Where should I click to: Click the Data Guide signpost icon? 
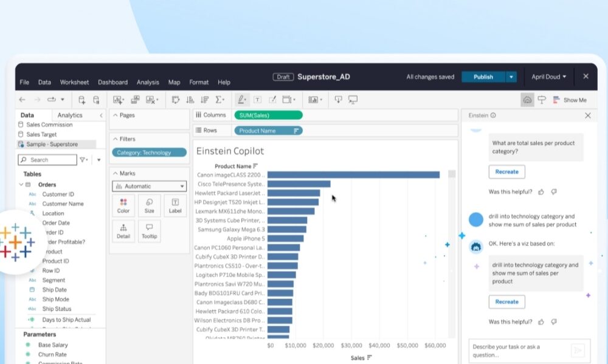click(542, 100)
